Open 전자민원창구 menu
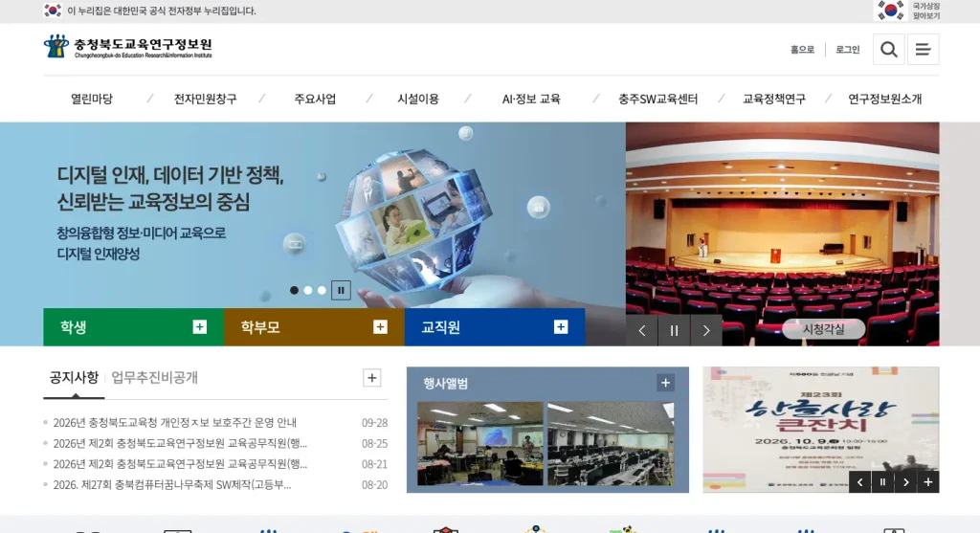 (205, 99)
